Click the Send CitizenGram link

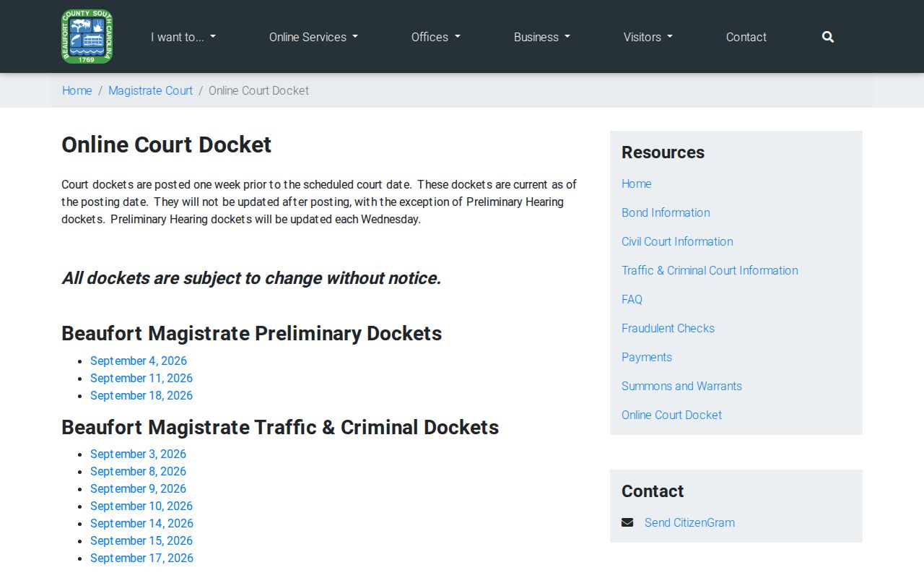pos(689,522)
